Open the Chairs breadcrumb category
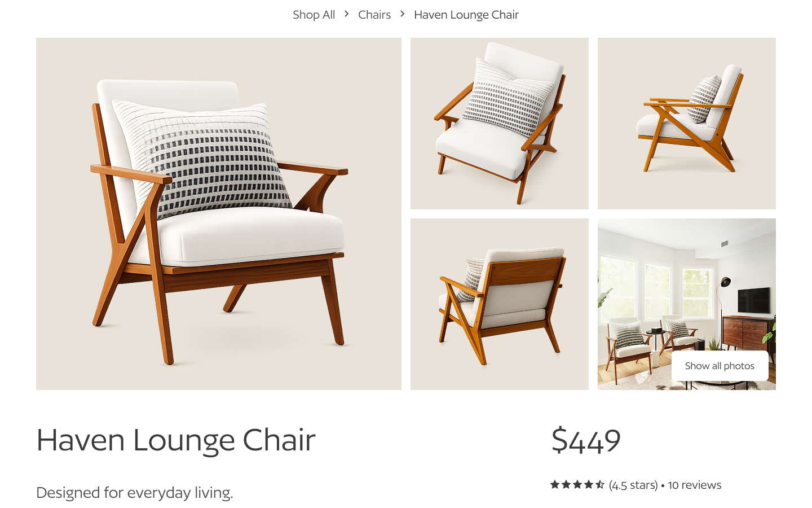812x508 pixels. [374, 15]
